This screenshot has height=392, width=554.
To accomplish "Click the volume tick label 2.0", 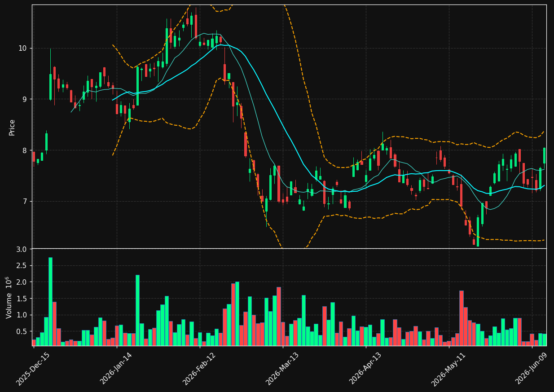I will point(22,282).
